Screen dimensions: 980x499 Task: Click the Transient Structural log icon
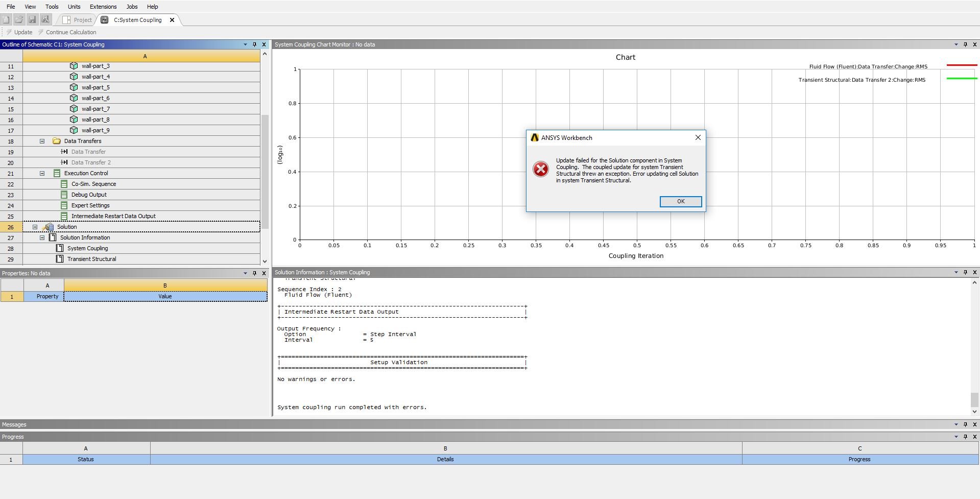60,259
